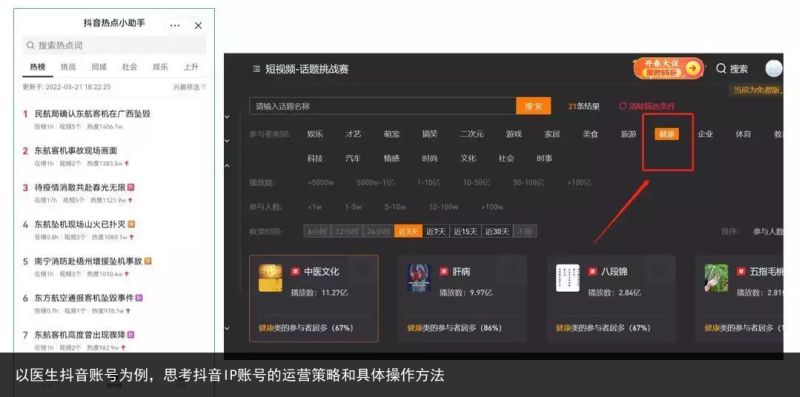Open the 中医文化 topic thumbnail
Viewport: 800px width, 397px height.
point(270,278)
